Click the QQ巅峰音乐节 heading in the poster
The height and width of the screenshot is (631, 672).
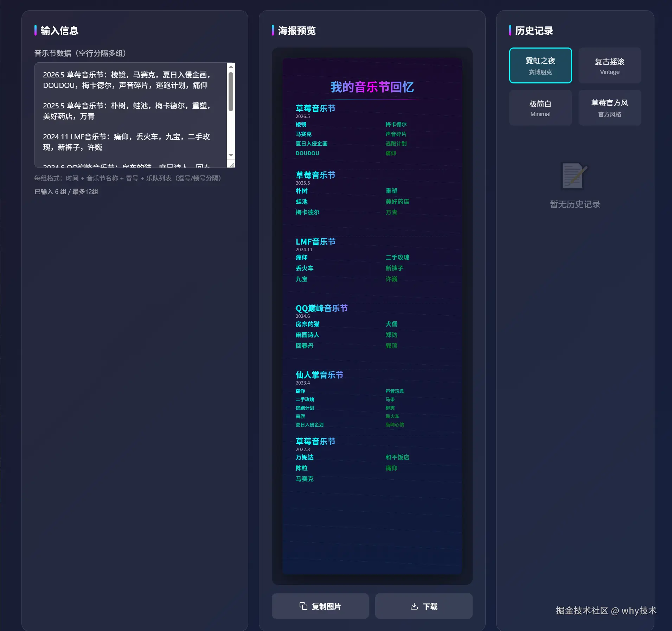[321, 308]
